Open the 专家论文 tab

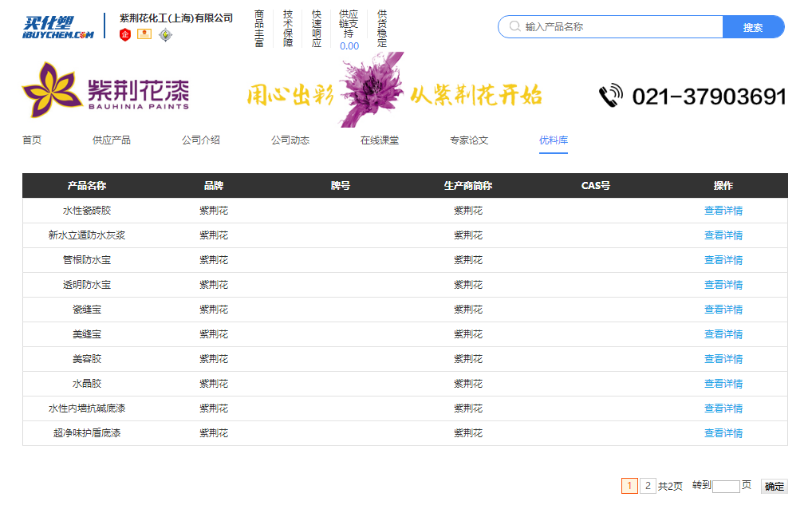(x=469, y=140)
